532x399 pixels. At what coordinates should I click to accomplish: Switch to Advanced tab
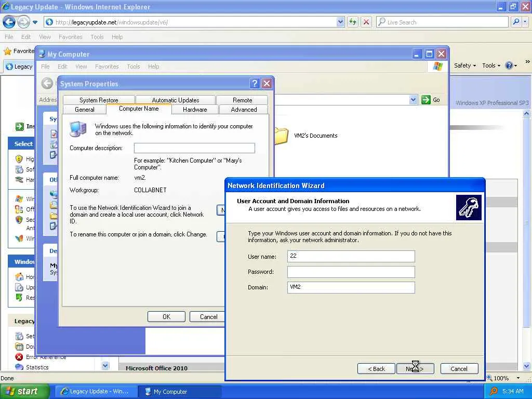(x=244, y=109)
